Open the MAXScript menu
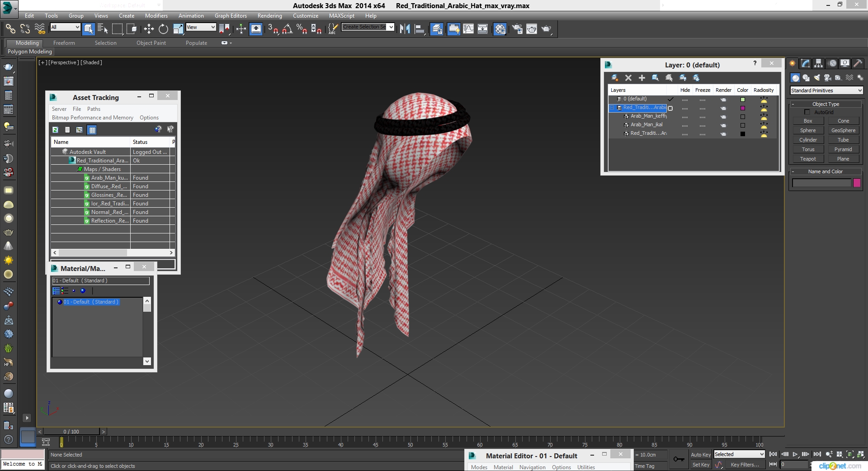Image resolution: width=868 pixels, height=471 pixels. click(x=342, y=16)
